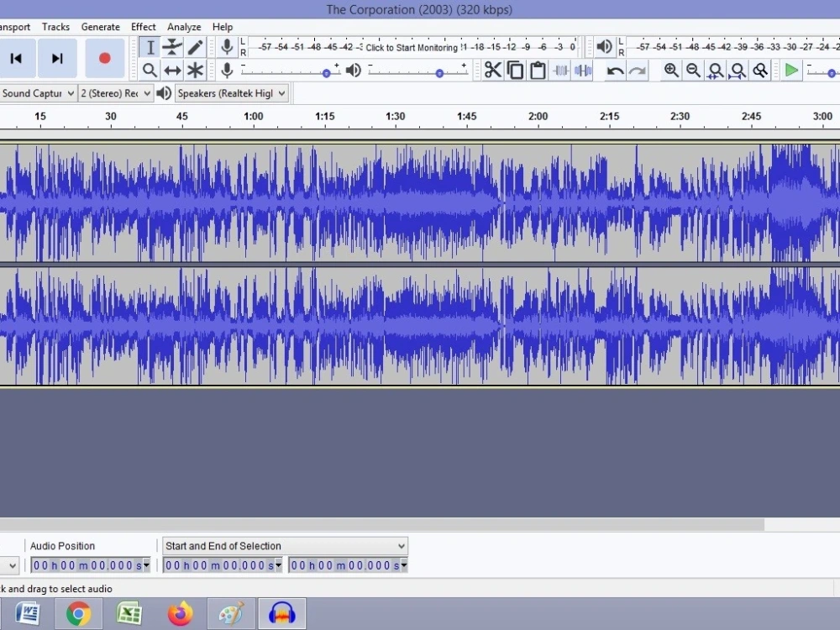
Task: Click the playback level meter scale
Action: coord(732,47)
